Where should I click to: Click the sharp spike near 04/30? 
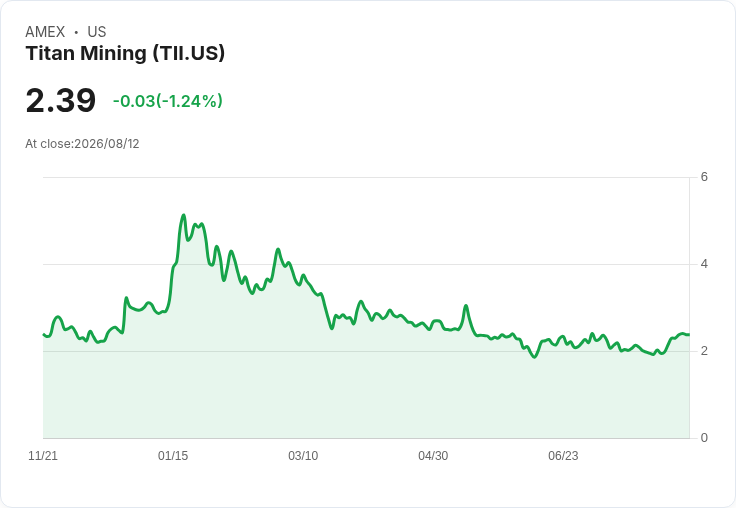click(x=466, y=306)
